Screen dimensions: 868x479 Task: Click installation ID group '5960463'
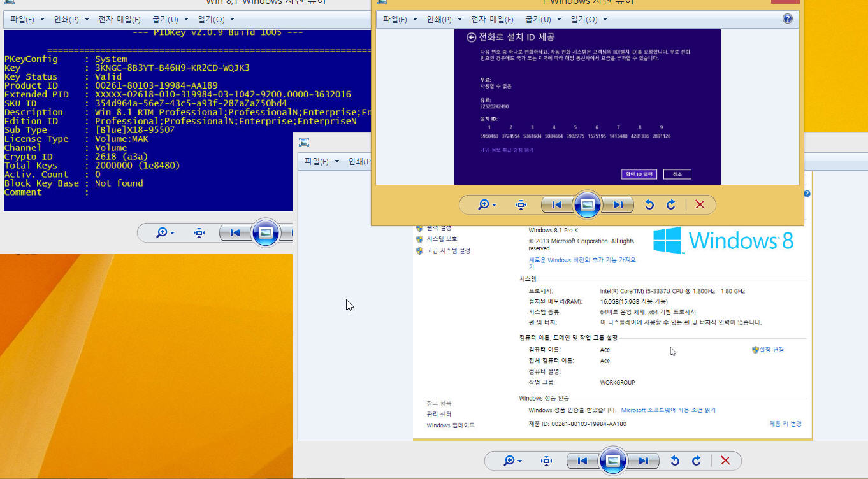pyautogui.click(x=489, y=136)
